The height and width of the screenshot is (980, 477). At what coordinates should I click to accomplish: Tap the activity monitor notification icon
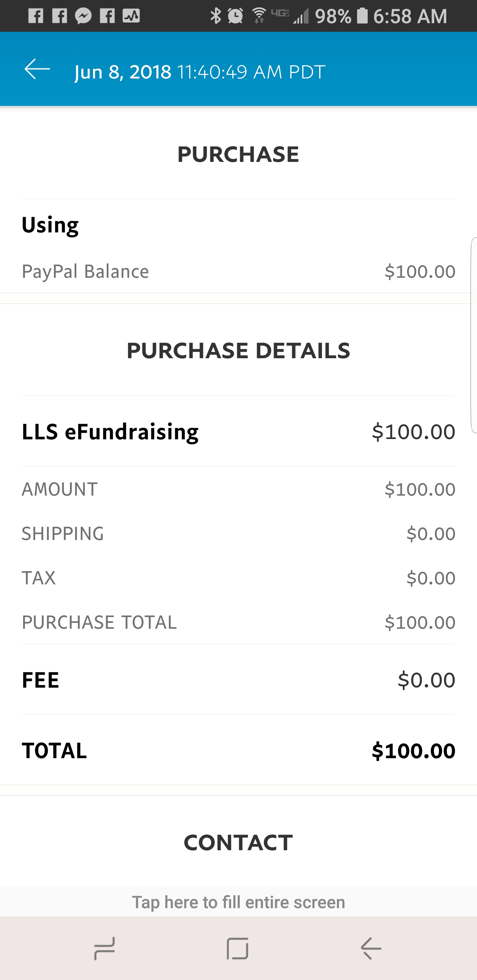coord(131,16)
